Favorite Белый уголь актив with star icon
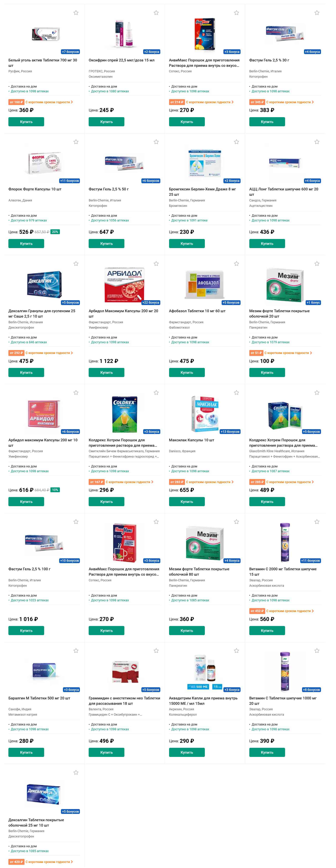This screenshot has width=336, height=868. tap(76, 13)
